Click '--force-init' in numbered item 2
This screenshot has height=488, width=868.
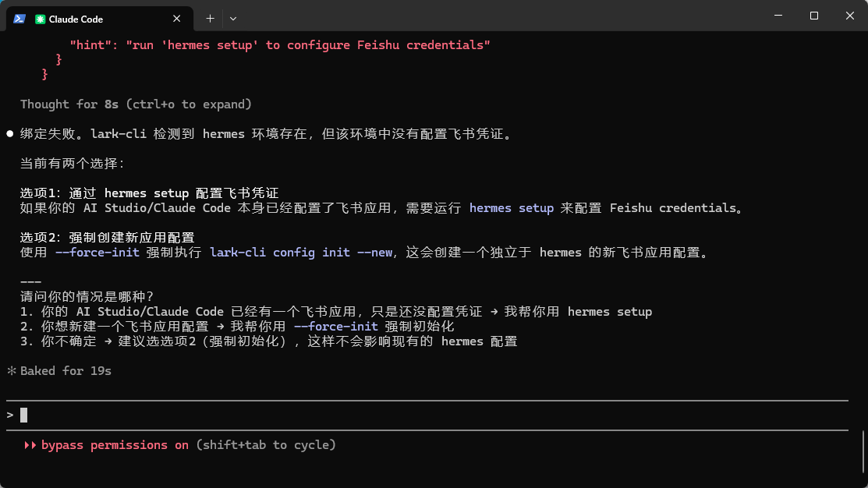coord(336,327)
